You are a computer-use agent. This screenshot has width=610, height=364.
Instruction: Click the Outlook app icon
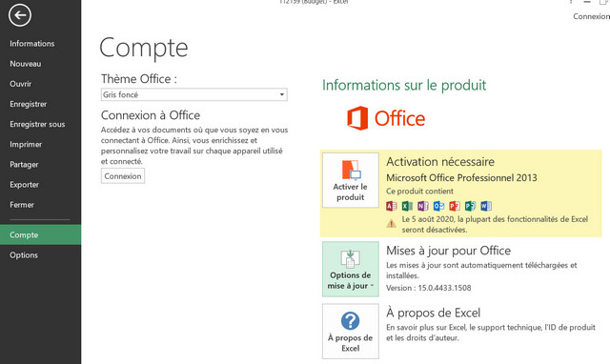pos(438,206)
